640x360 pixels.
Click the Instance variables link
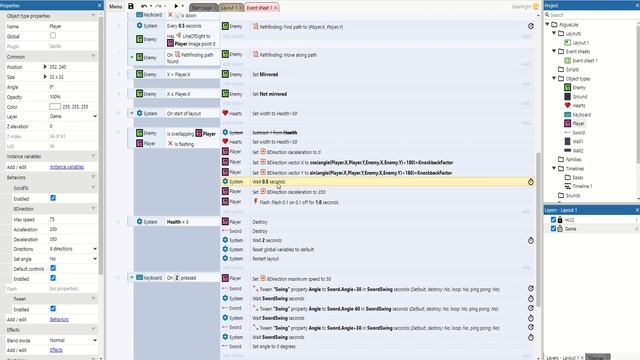click(x=67, y=167)
